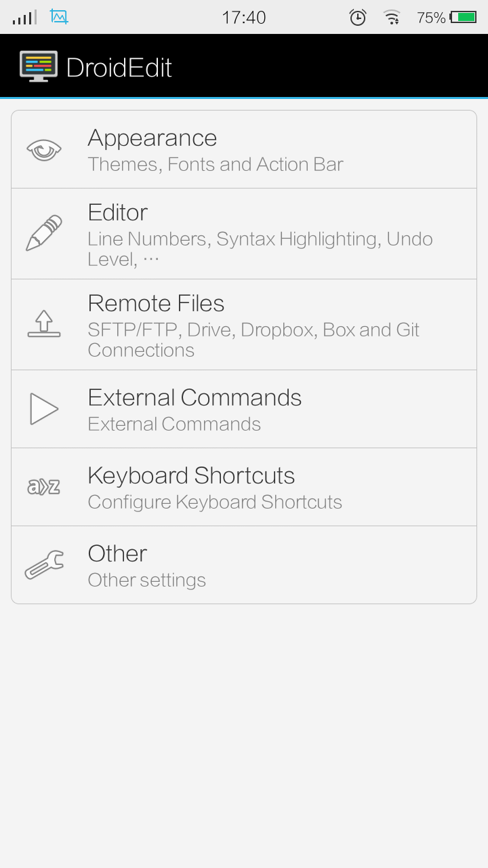Click the pencil icon beside Editor

(44, 233)
